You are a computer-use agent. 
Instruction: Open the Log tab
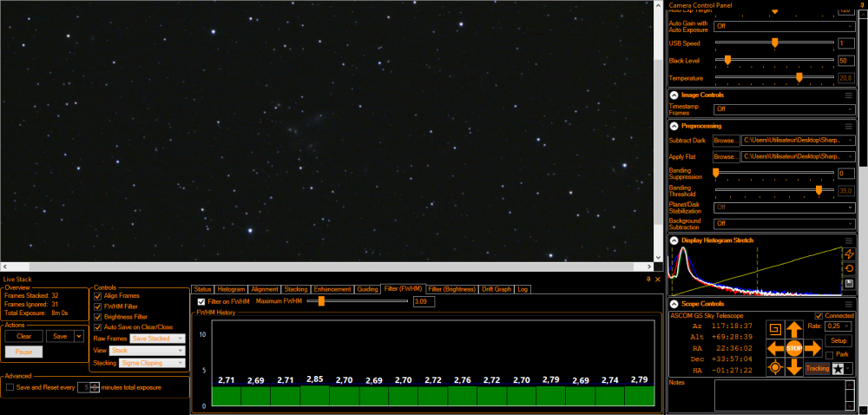522,289
